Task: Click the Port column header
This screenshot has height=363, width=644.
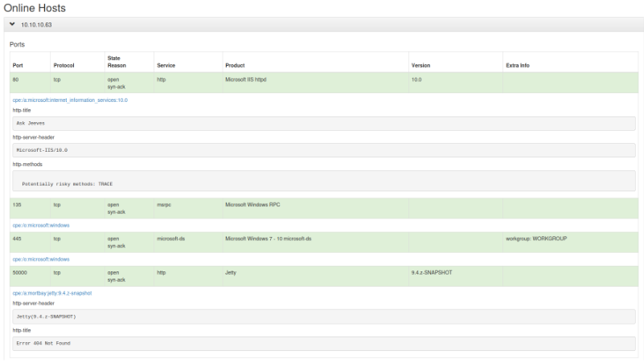Action: (18, 65)
